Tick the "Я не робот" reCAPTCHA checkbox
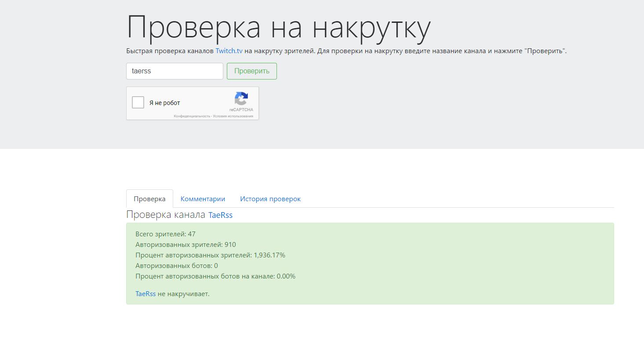 coord(138,102)
